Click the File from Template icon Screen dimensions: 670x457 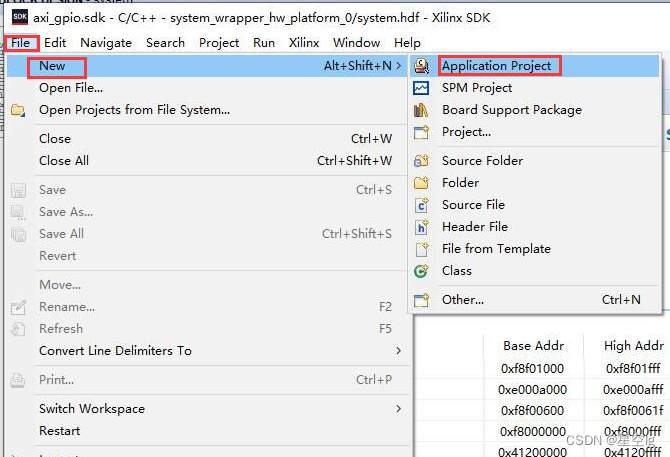[x=422, y=249]
